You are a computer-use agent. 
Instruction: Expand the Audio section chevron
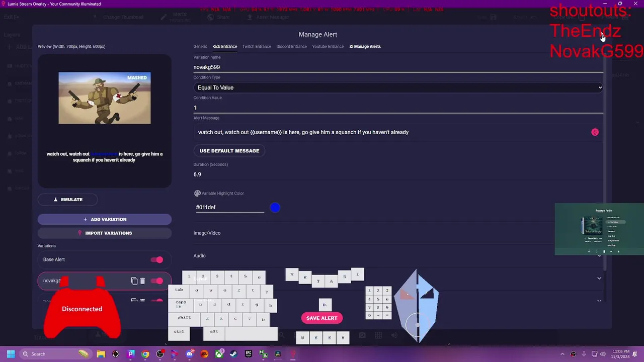[599, 255]
